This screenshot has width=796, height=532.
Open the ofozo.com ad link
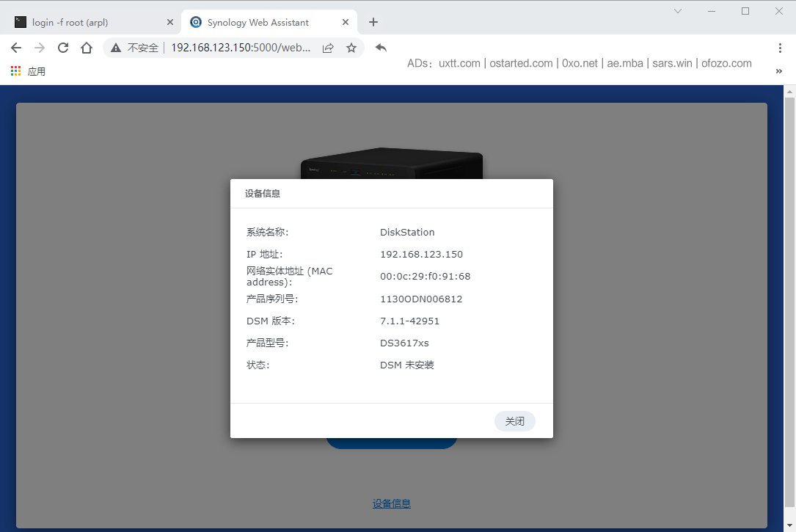point(726,63)
